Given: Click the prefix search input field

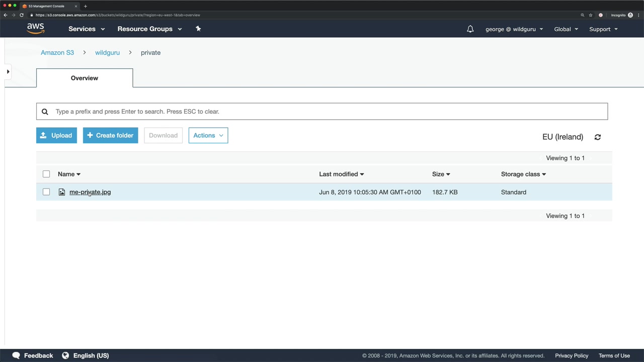Looking at the screenshot, I should [x=322, y=112].
